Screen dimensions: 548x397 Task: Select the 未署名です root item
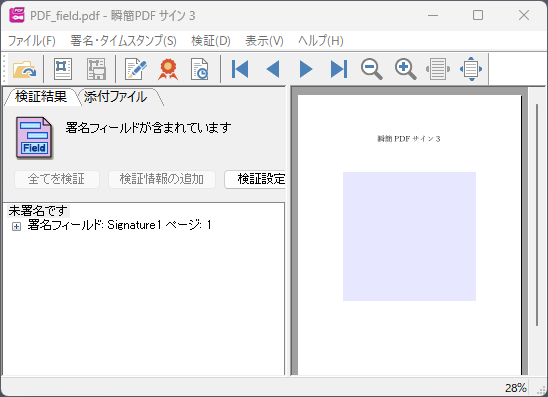(38, 211)
